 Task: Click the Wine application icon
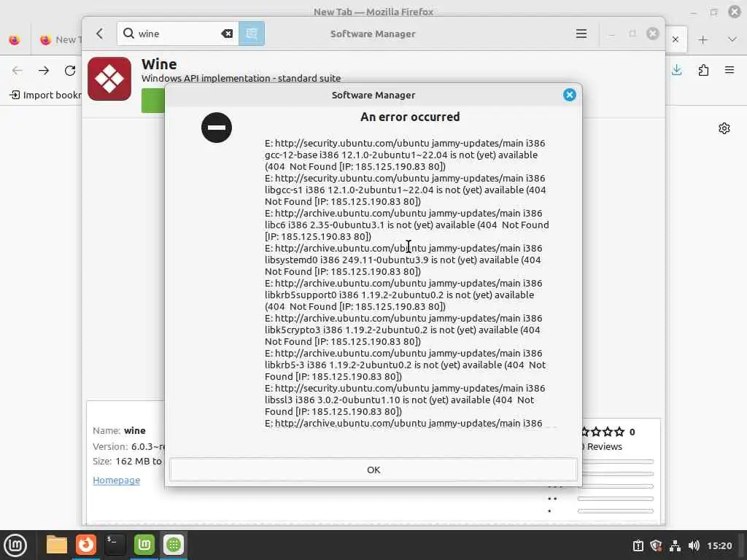click(109, 79)
